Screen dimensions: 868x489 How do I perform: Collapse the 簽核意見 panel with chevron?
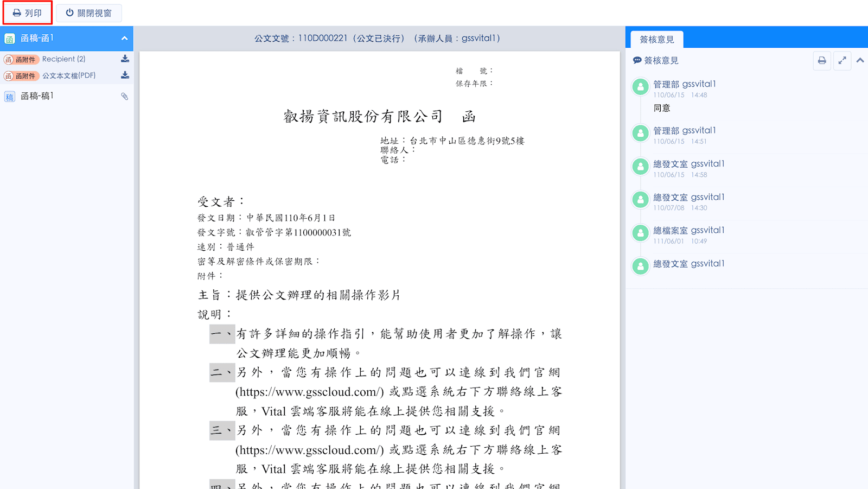click(860, 60)
